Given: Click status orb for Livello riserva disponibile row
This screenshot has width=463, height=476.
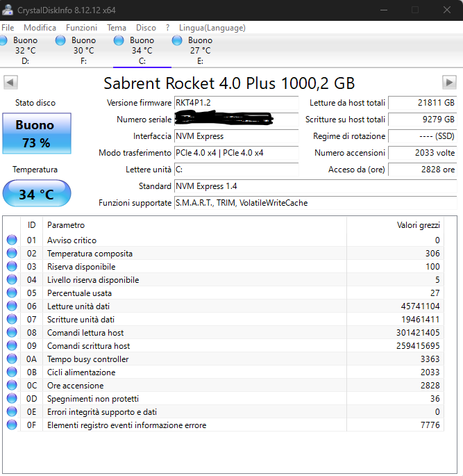Looking at the screenshot, I should pyautogui.click(x=12, y=279).
